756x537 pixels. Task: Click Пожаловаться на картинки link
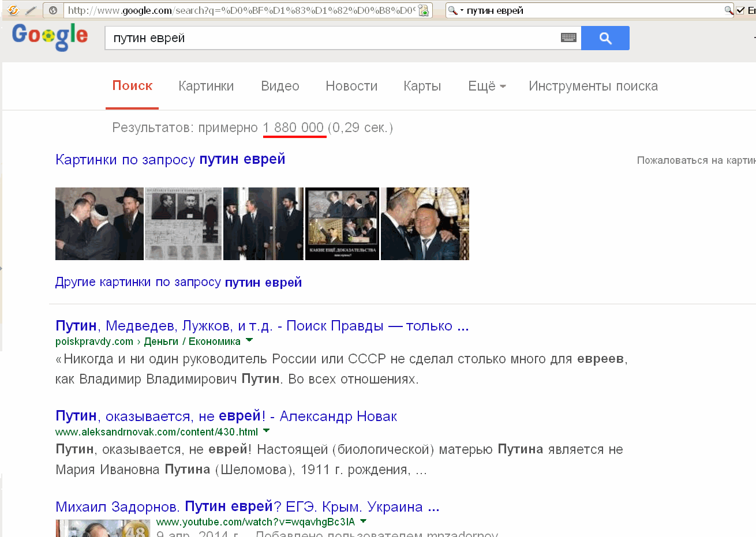(697, 160)
